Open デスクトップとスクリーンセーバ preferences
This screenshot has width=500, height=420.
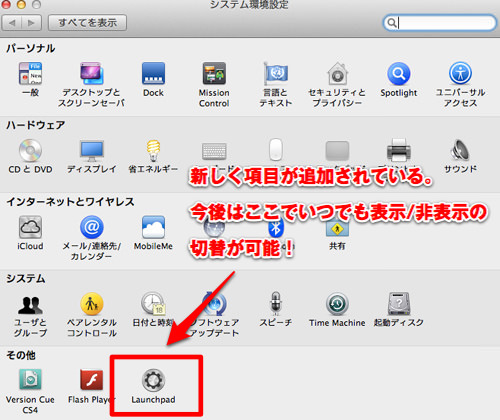pyautogui.click(x=92, y=74)
